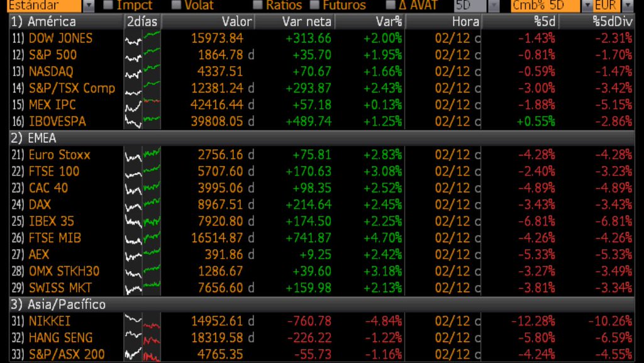Click the NIKKEI net change -760.78

click(309, 321)
